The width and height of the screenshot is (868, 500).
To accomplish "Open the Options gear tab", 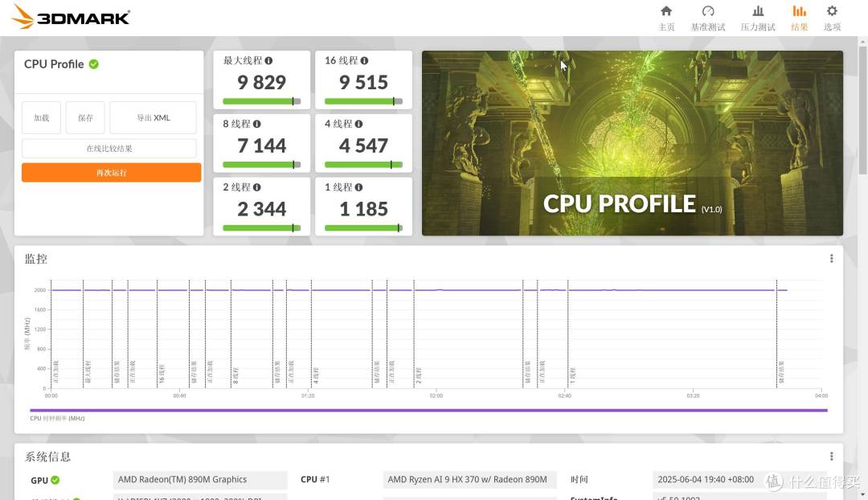I will click(832, 11).
